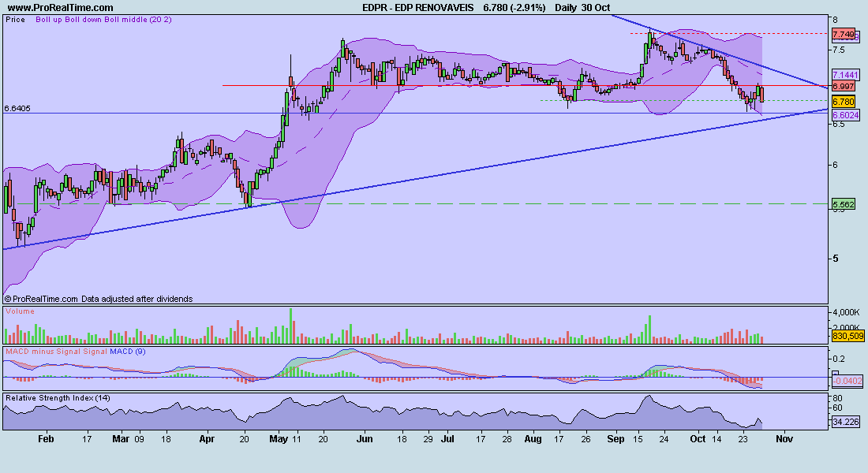The image size is (868, 473).
Task: Click the 23 date axis label
Action: point(743,438)
